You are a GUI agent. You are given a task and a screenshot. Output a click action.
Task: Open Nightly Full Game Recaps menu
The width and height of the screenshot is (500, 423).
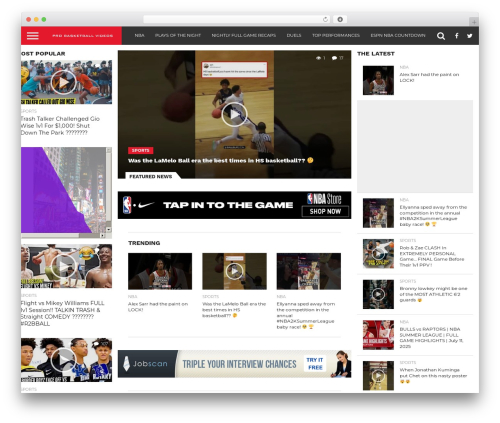pos(244,35)
